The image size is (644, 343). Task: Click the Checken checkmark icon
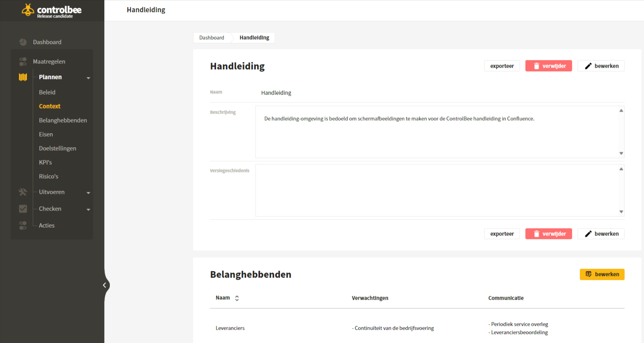coord(23,209)
